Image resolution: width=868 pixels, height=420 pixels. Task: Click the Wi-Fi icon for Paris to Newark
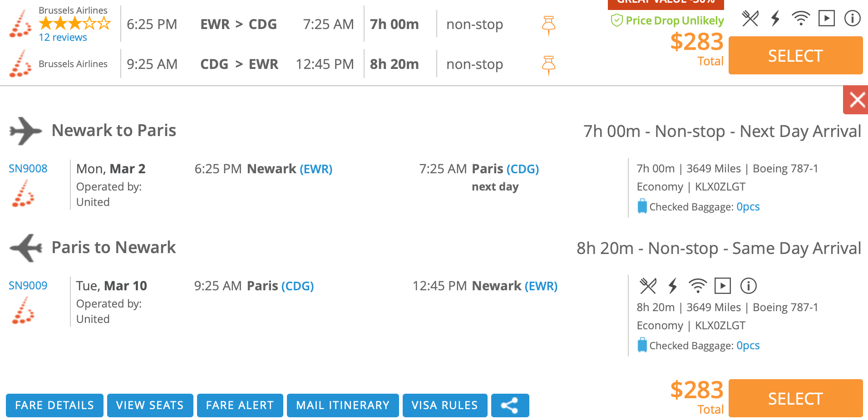698,286
